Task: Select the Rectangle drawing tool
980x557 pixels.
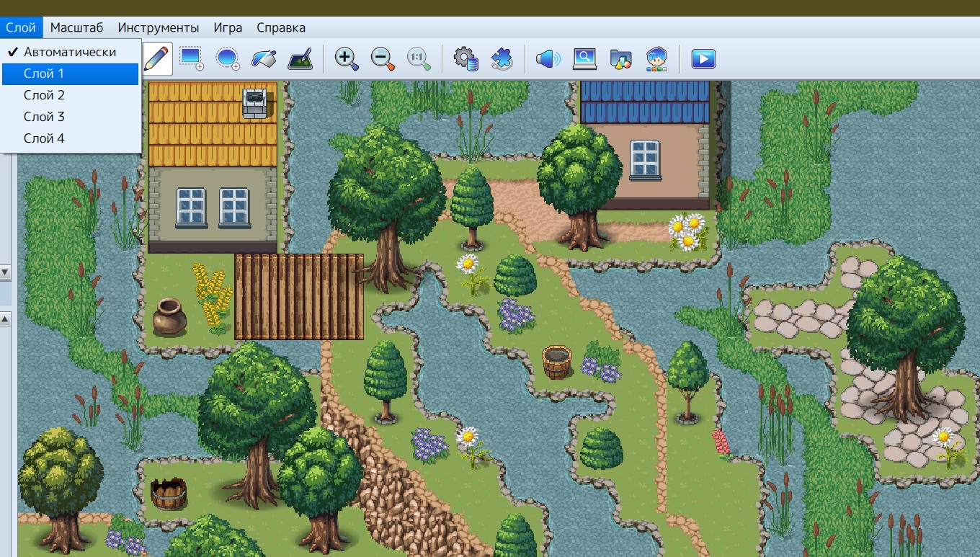Action: 192,58
